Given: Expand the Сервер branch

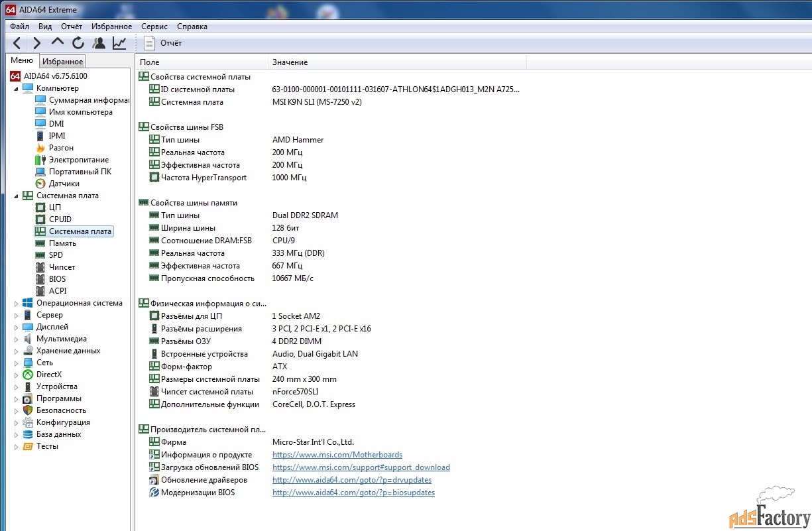Looking at the screenshot, I should [17, 315].
